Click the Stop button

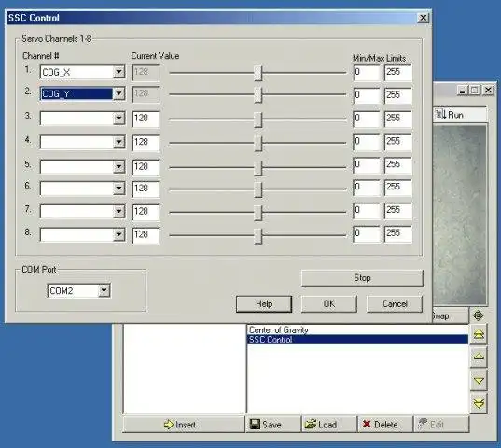pos(362,278)
